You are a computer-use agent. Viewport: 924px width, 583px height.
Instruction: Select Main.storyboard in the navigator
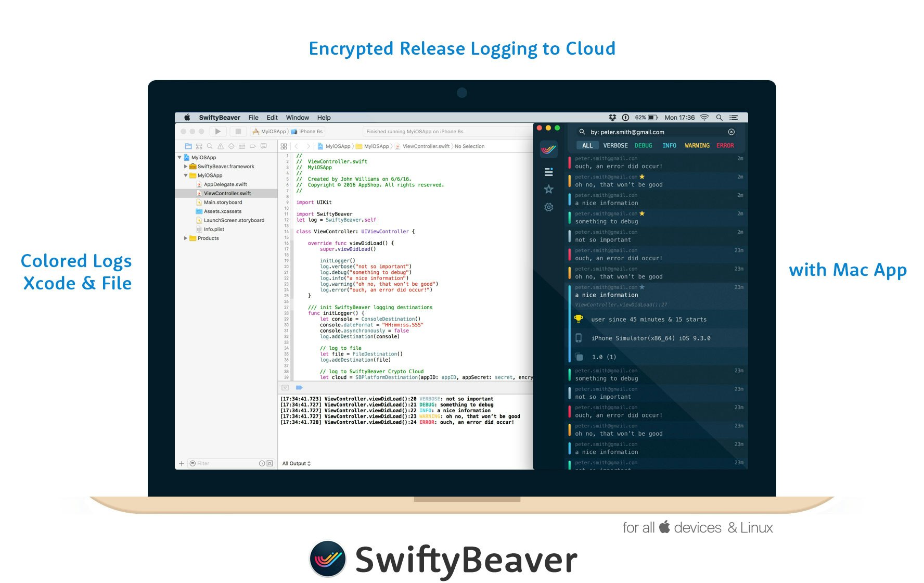223,202
